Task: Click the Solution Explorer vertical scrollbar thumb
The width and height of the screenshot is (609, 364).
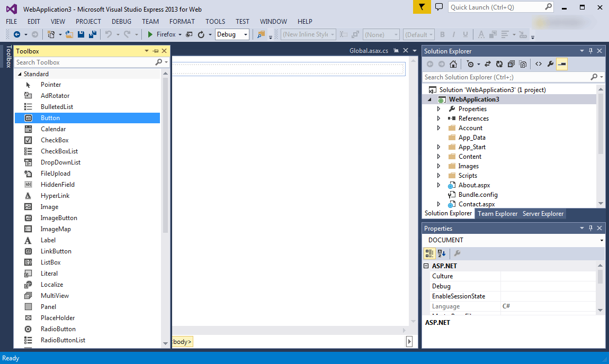Action: [x=601, y=124]
